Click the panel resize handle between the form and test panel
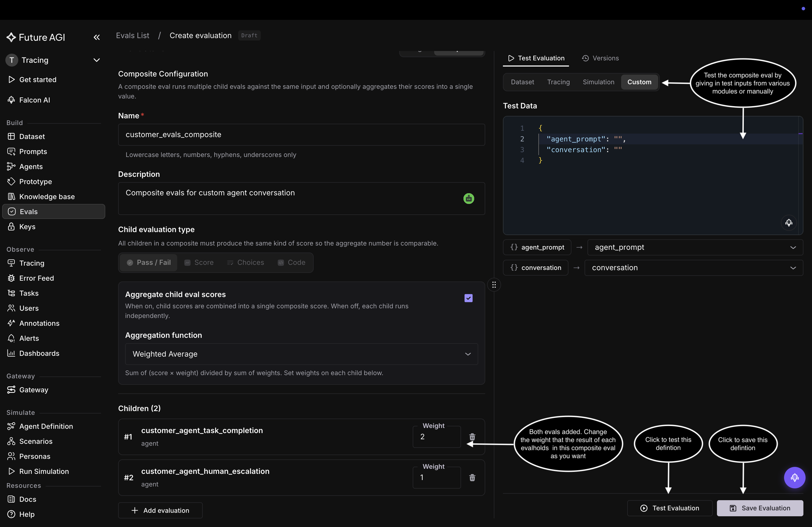812x527 pixels. [494, 285]
